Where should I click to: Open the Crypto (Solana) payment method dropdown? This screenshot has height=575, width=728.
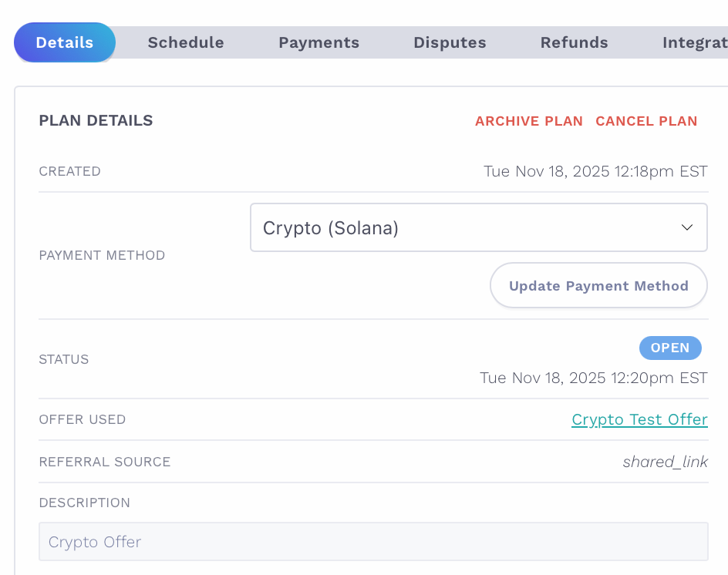tap(478, 227)
